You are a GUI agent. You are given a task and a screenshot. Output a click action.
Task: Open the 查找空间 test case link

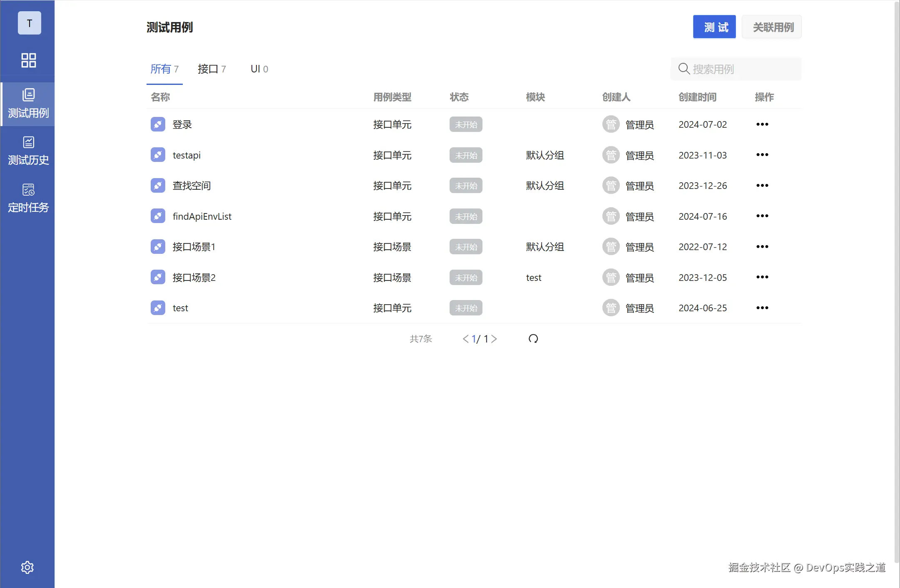point(192,186)
